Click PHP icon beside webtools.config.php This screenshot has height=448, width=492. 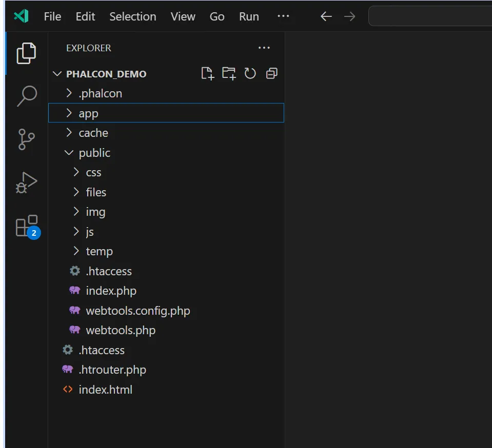click(75, 311)
